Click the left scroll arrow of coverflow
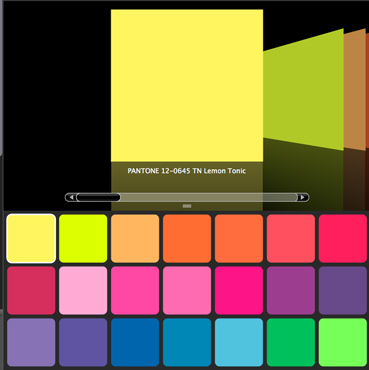Image resolution: width=369 pixels, height=370 pixels. click(x=70, y=197)
